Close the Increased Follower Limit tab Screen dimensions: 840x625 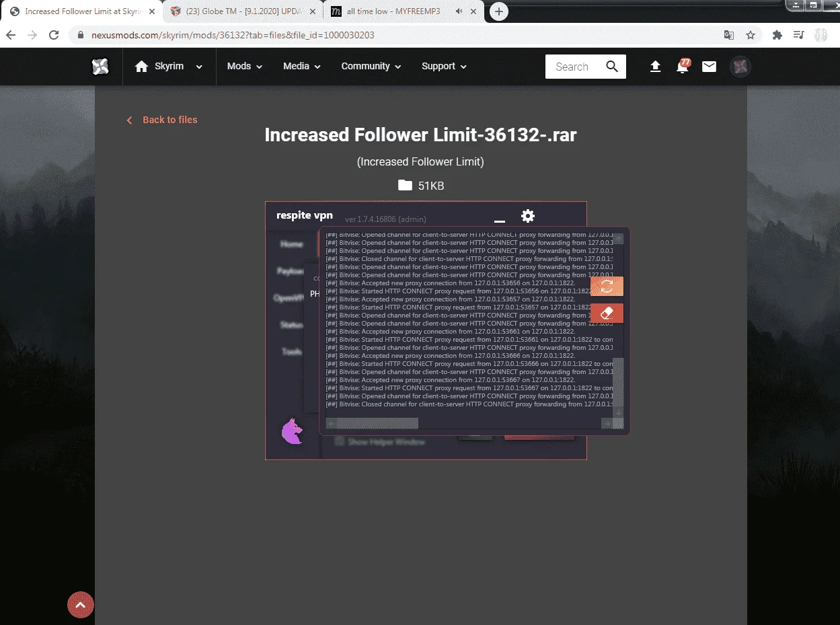coord(151,11)
